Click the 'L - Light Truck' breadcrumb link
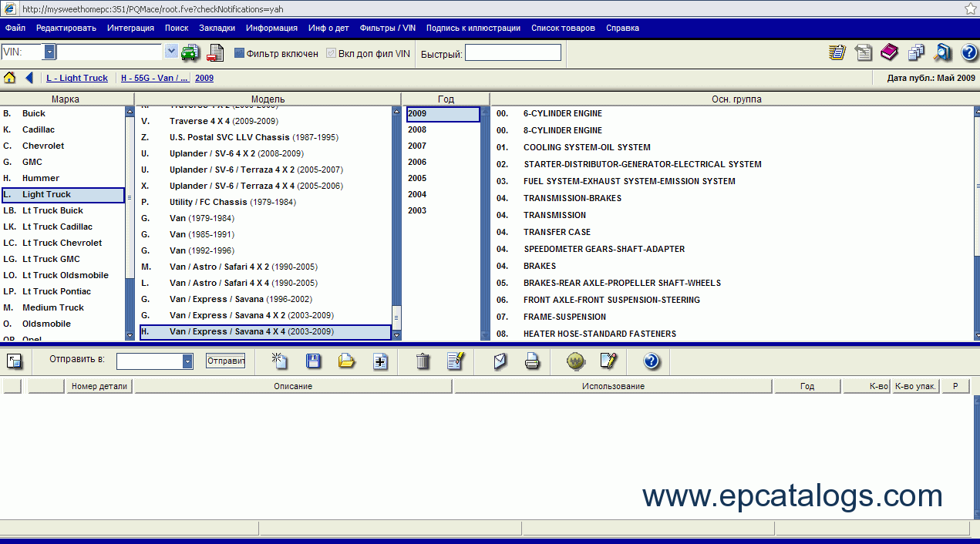 pyautogui.click(x=77, y=78)
